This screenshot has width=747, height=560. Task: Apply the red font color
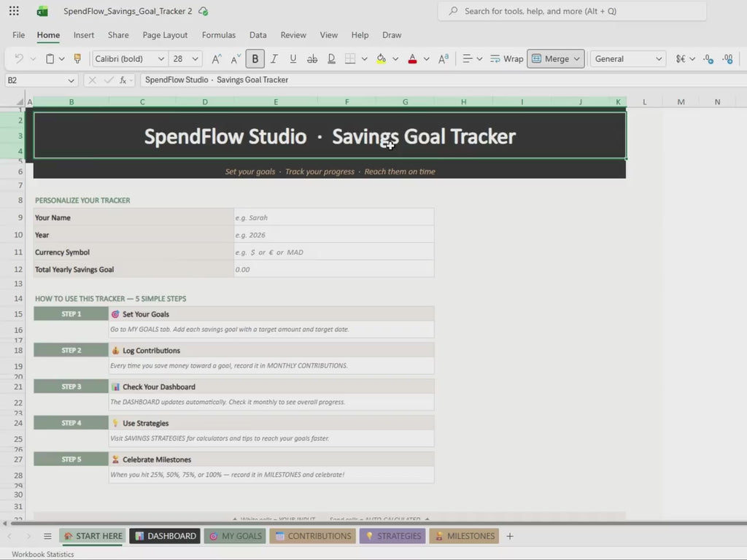(x=413, y=58)
